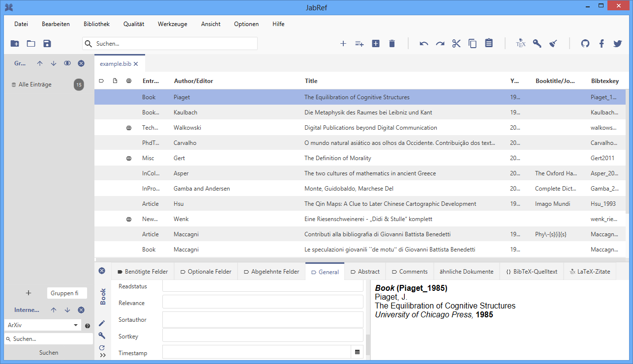The image size is (633, 364).
Task: Open the Qualität menu
Action: coord(134,24)
